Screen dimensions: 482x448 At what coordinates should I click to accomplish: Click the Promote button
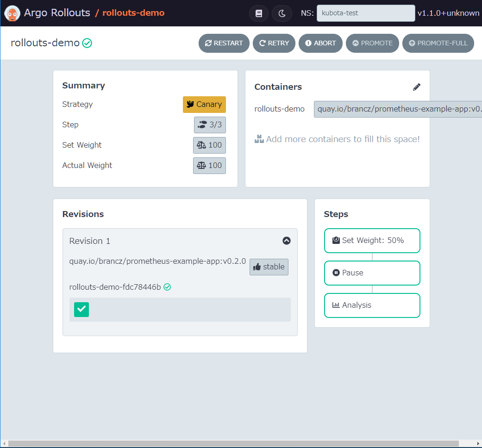point(372,43)
